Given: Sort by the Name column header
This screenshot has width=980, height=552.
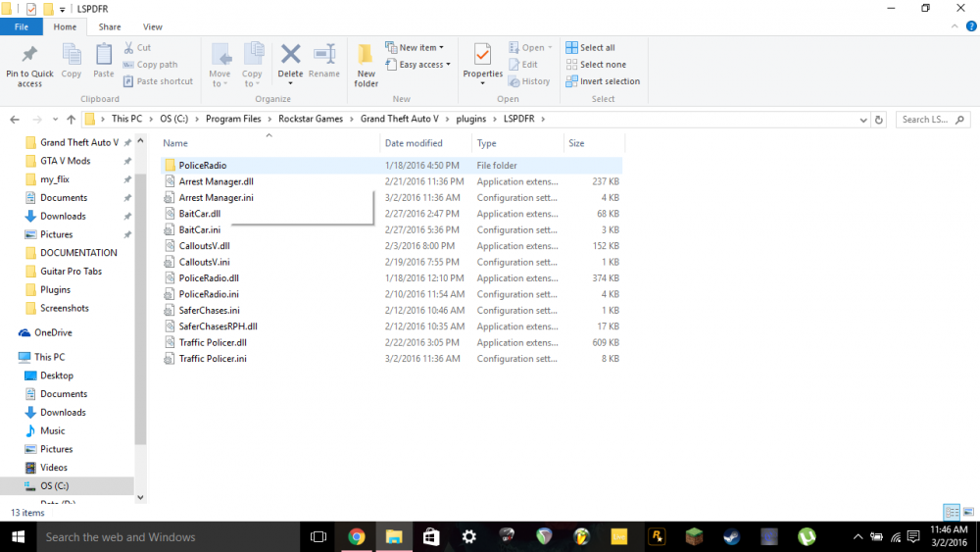Looking at the screenshot, I should [x=175, y=143].
